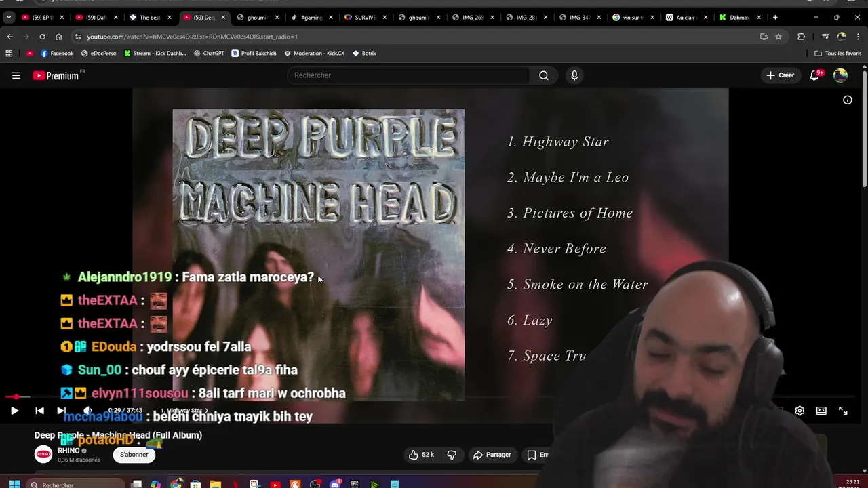868x488 pixels.
Task: Switch to the SURVIVE tab
Action: (364, 17)
